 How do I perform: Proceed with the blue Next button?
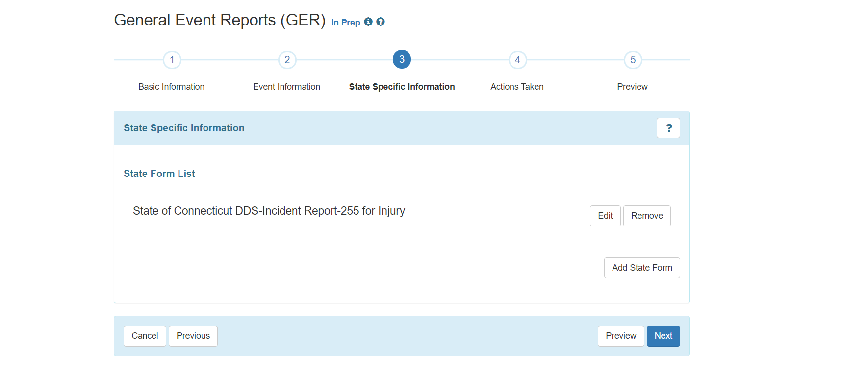(663, 336)
